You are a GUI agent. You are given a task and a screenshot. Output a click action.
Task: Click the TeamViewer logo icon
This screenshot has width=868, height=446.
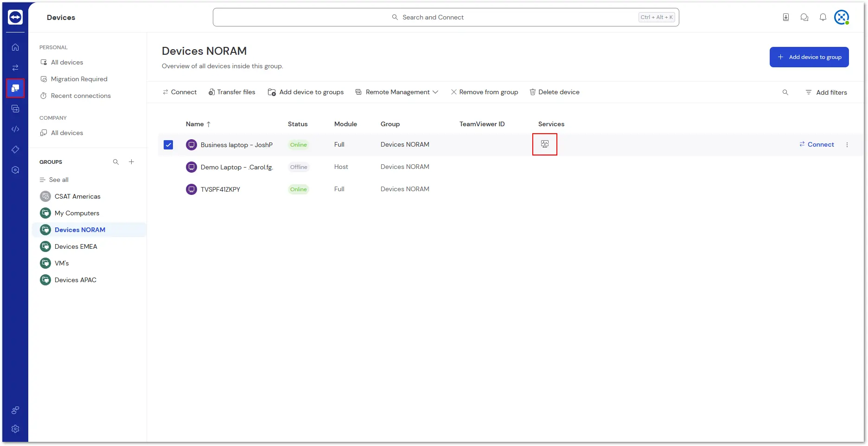15,17
